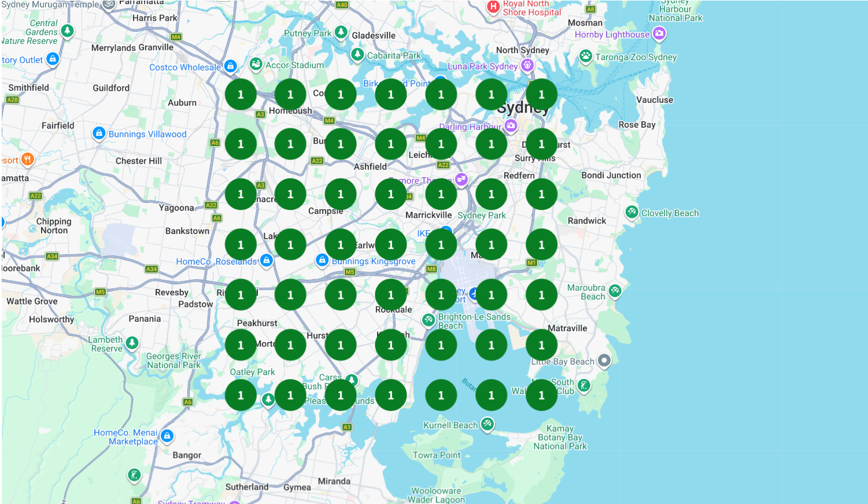Click the Mosman suburb label

tap(585, 23)
